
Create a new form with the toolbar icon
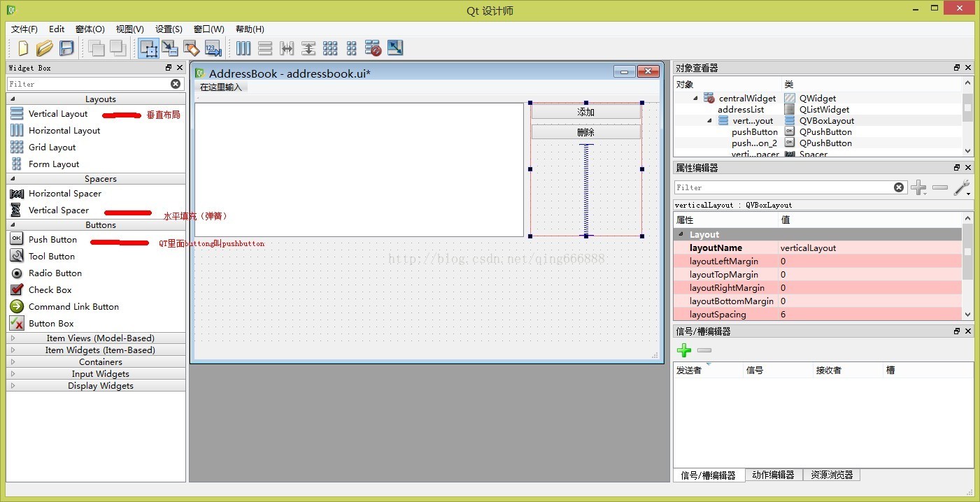pyautogui.click(x=23, y=48)
